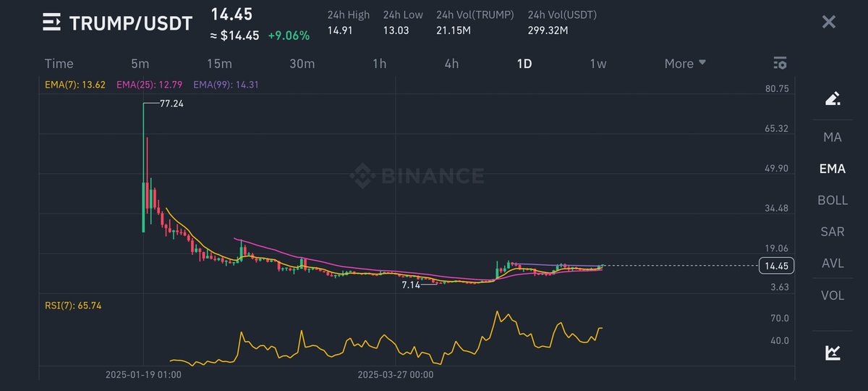Click the 24h High value 14.91
868x391 pixels.
339,30
